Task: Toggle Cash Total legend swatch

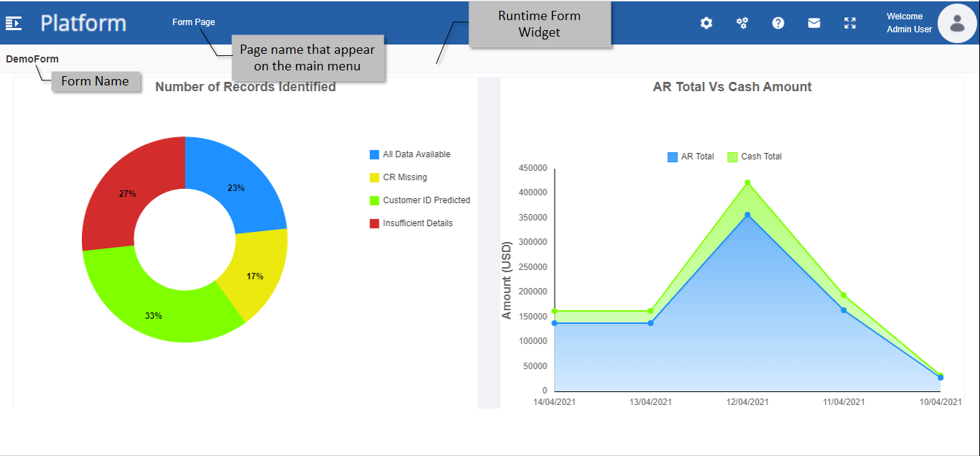Action: click(732, 157)
